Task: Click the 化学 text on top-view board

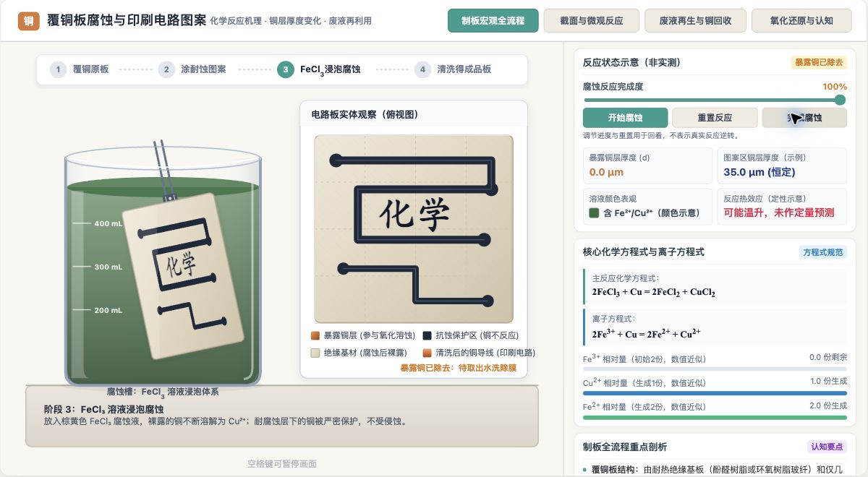Action: click(414, 213)
